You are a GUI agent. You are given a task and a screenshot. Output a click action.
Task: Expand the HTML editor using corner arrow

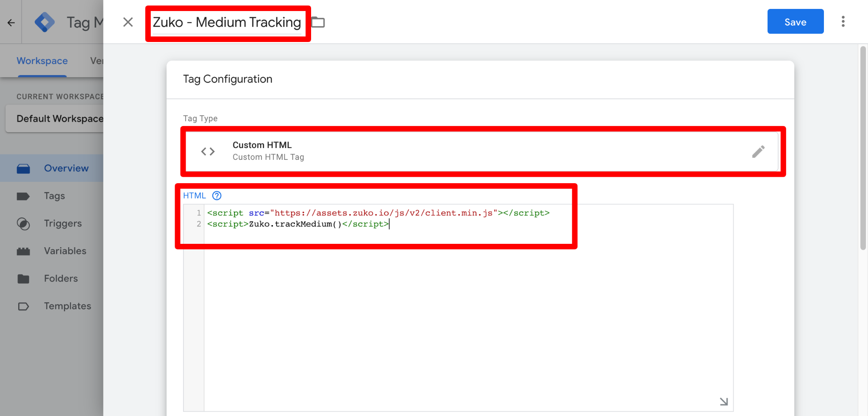click(723, 401)
